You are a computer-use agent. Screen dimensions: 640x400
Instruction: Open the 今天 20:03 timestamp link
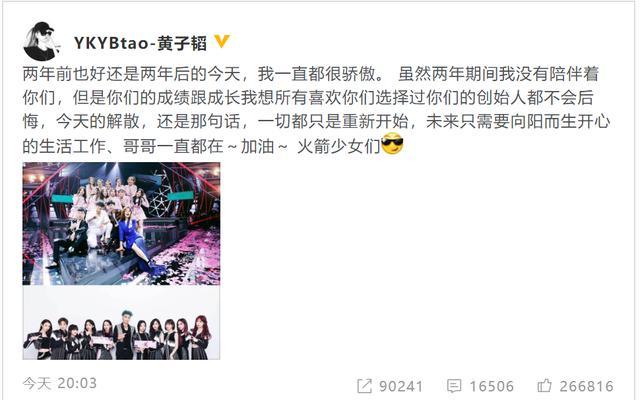point(60,383)
